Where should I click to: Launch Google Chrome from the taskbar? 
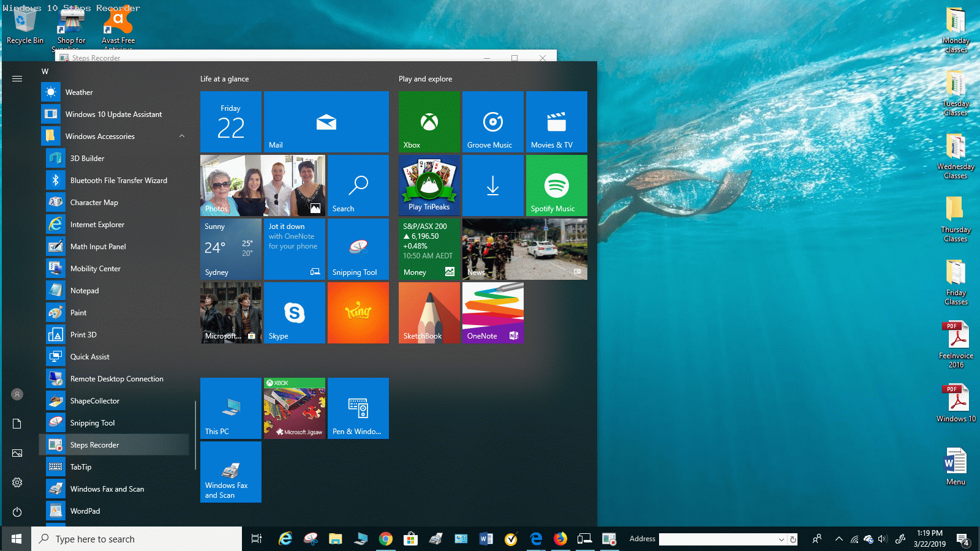coord(385,539)
